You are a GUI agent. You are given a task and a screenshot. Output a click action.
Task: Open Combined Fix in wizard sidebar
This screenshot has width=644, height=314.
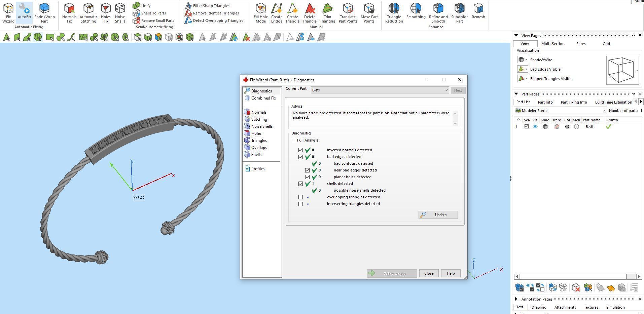(260, 98)
